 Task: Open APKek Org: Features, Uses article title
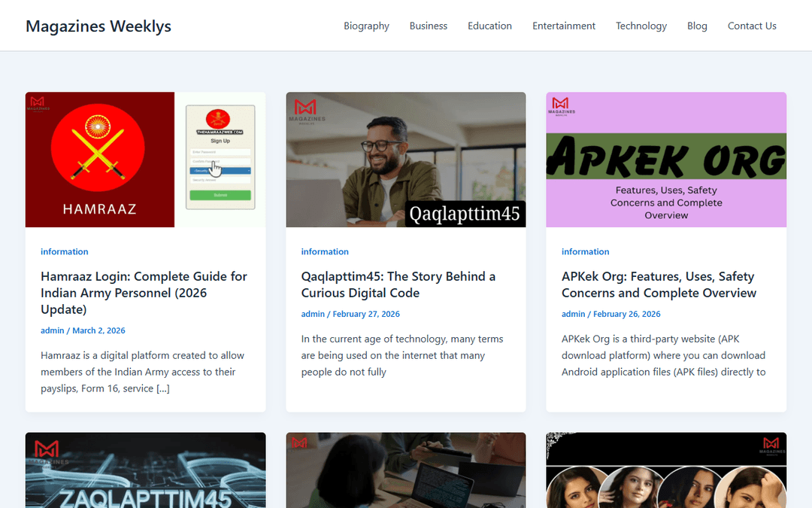(x=659, y=284)
